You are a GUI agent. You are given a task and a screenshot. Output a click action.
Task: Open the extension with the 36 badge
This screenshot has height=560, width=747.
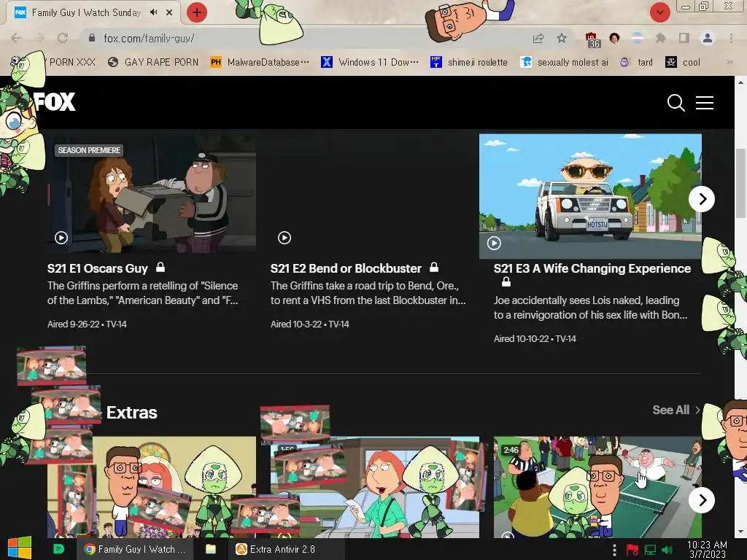[592, 39]
